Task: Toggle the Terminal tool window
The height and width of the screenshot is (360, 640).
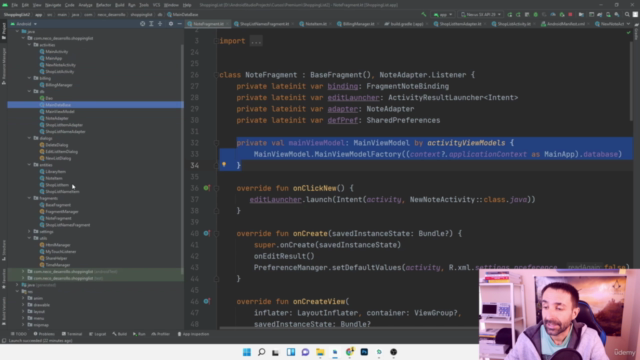Action: [72, 334]
